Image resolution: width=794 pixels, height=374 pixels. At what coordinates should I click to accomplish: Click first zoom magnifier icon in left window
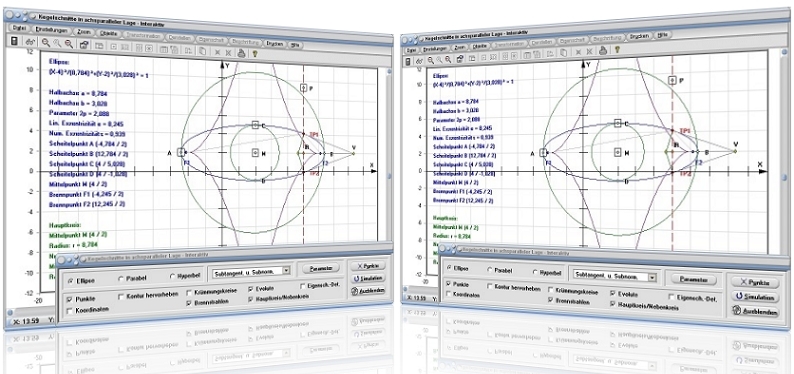point(46,44)
